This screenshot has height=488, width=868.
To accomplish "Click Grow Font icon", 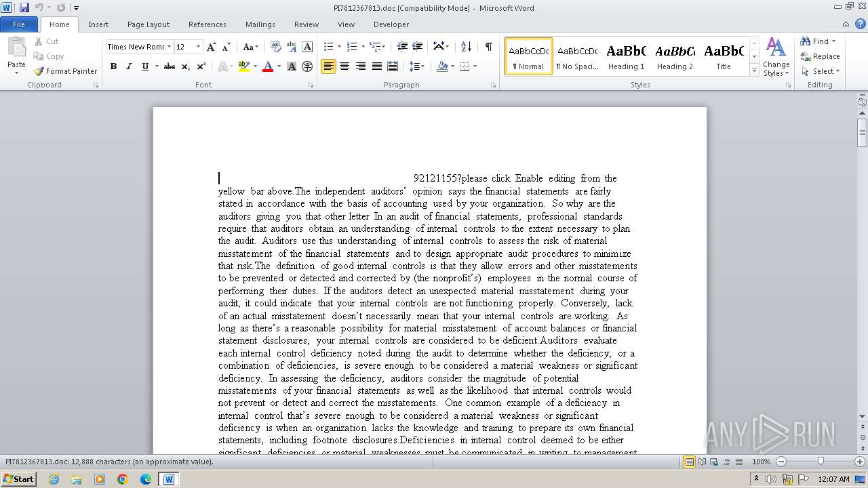I will (212, 47).
